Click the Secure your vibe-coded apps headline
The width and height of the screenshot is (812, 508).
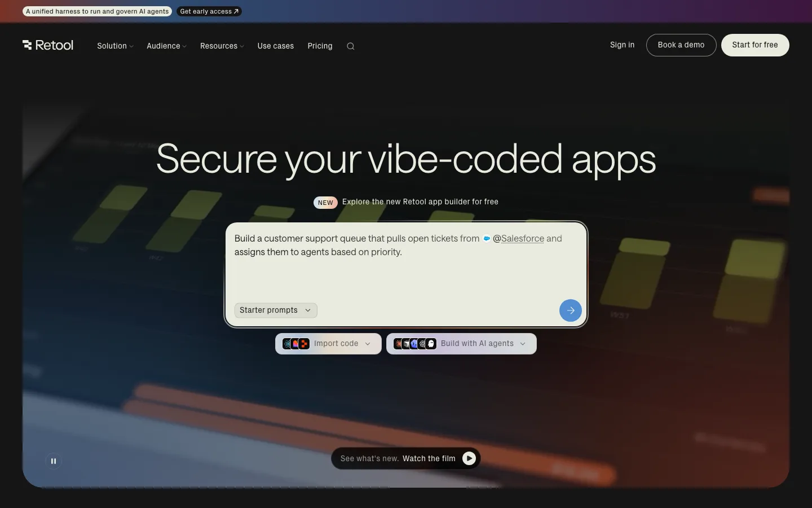[406, 160]
